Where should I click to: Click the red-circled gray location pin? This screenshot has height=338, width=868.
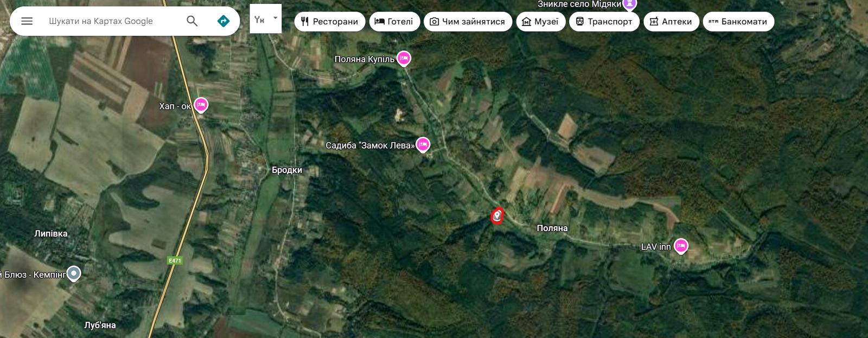click(497, 216)
